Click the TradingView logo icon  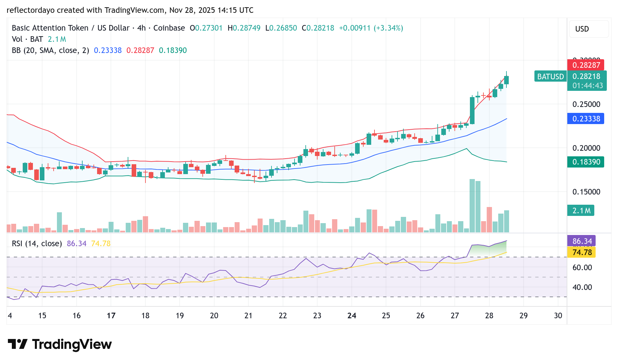pos(17,344)
